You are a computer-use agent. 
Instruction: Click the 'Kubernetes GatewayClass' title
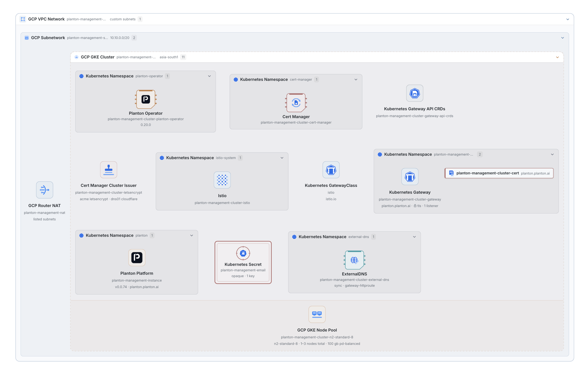[331, 186]
